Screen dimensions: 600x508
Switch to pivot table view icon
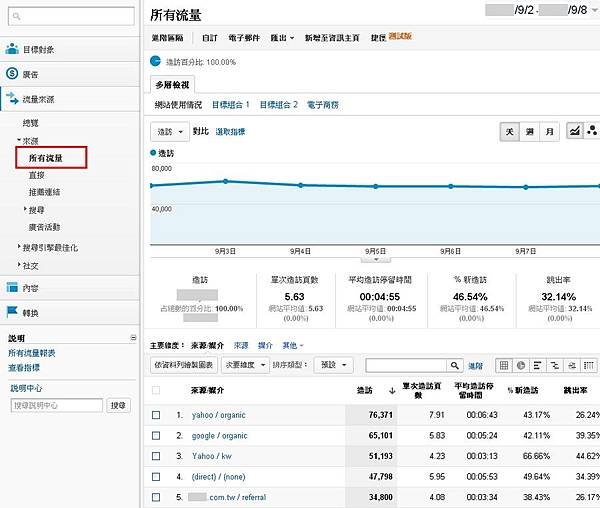[x=589, y=365]
